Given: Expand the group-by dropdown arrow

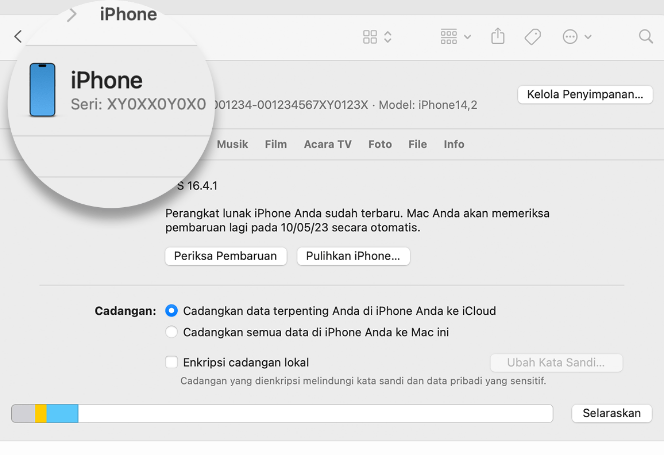Looking at the screenshot, I should [468, 37].
